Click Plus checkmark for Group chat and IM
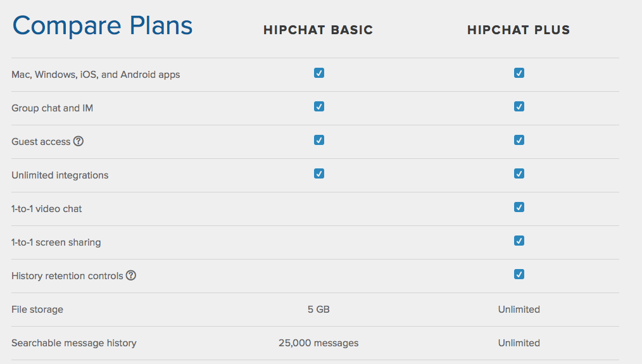Image resolution: width=642 pixels, height=364 pixels. (x=519, y=106)
